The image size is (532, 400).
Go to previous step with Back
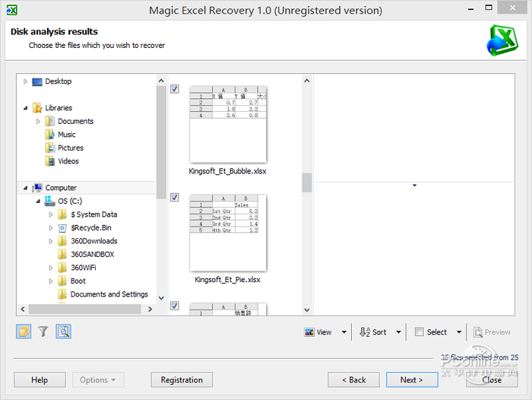click(353, 379)
